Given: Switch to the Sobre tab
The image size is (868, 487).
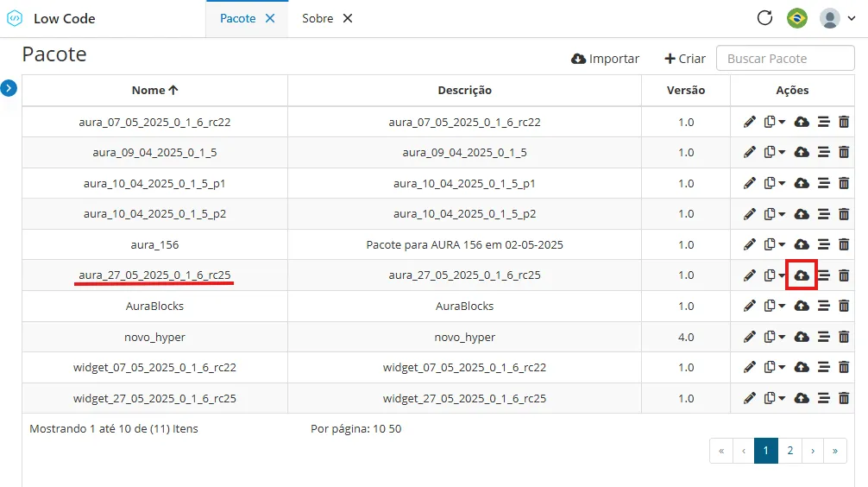Looking at the screenshot, I should click(x=318, y=18).
